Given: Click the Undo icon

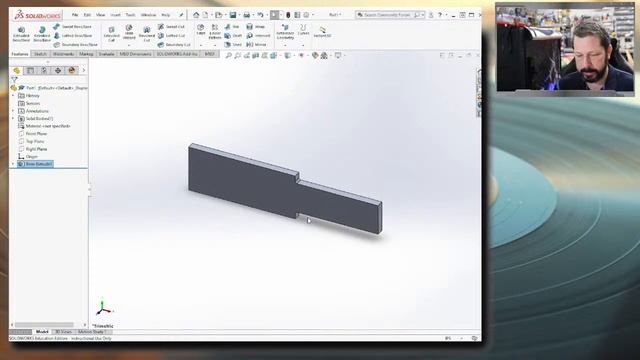Looking at the screenshot, I should (x=260, y=15).
